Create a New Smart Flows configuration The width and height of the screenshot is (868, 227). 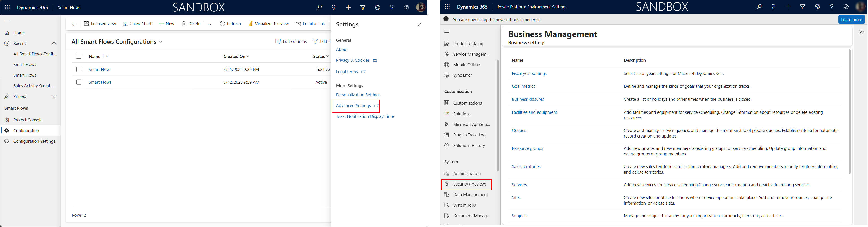pos(166,24)
